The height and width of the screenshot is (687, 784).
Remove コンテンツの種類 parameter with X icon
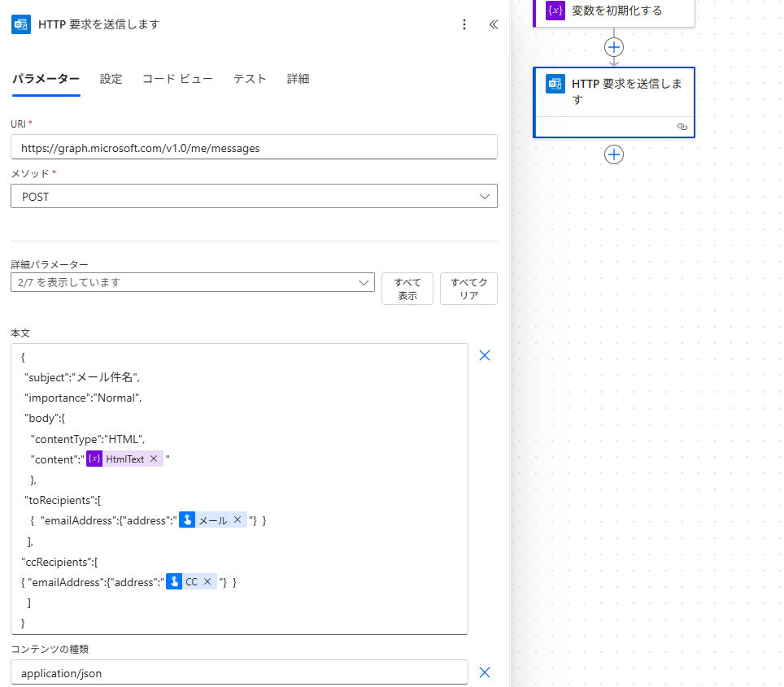coord(485,672)
